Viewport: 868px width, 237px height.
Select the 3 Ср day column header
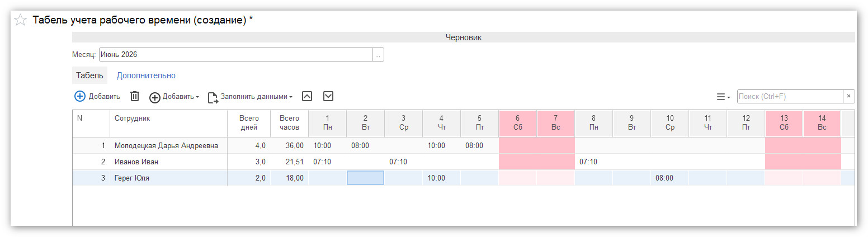(403, 124)
